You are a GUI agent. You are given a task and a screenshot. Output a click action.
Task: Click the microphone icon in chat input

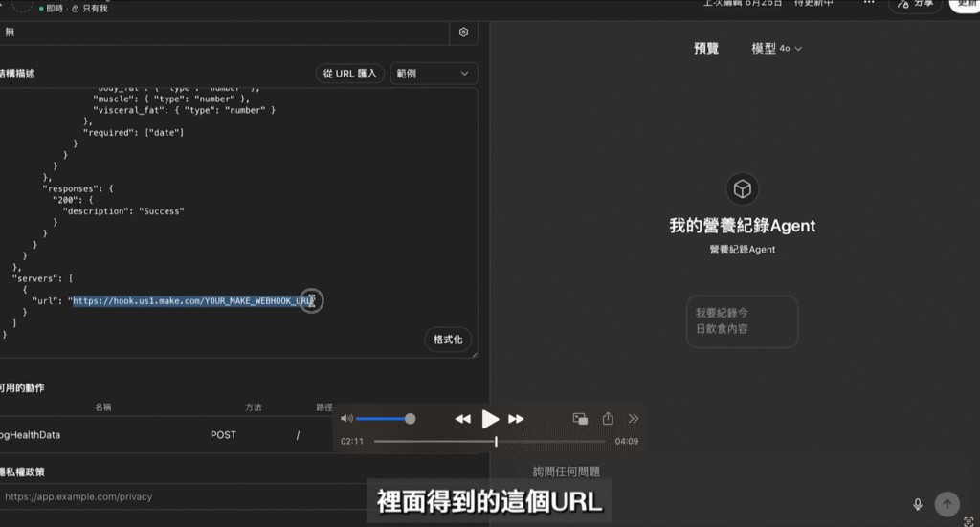[x=918, y=504]
